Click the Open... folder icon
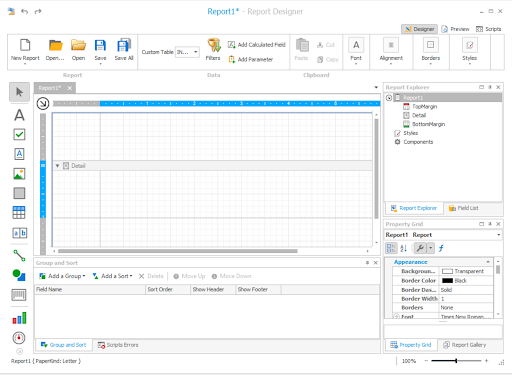This screenshot has height=375, width=512. point(56,45)
